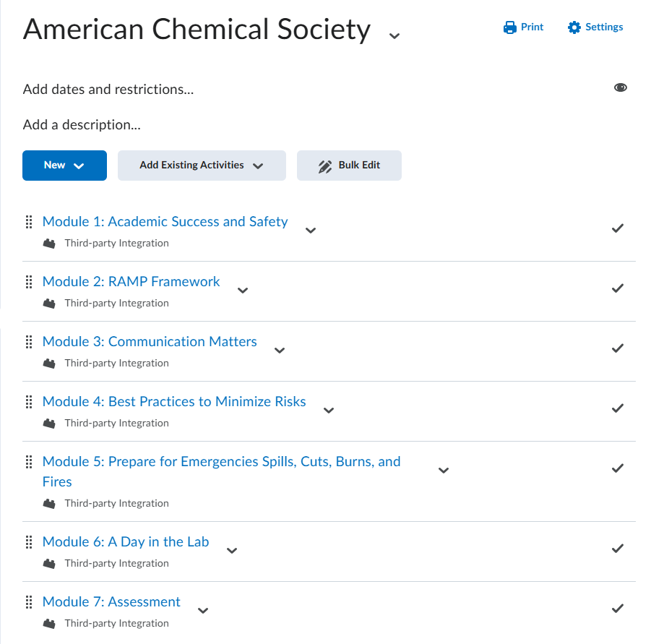Click Add dates and restrictions field
The height and width of the screenshot is (644, 664).
pos(108,90)
